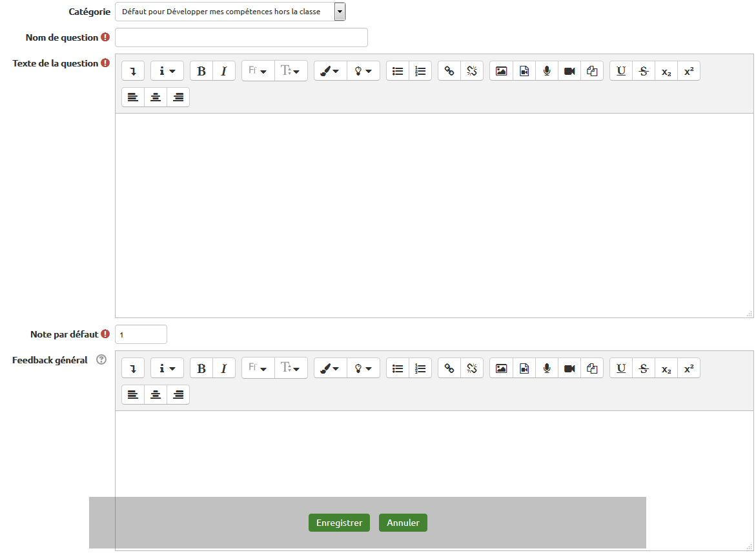This screenshot has width=756, height=553.
Task: Record video in the question text editor
Action: tap(569, 72)
